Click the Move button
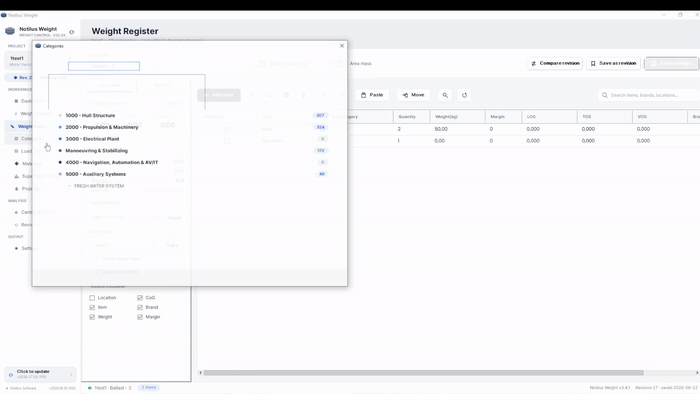Screen dimensions: 700x394 (413, 95)
